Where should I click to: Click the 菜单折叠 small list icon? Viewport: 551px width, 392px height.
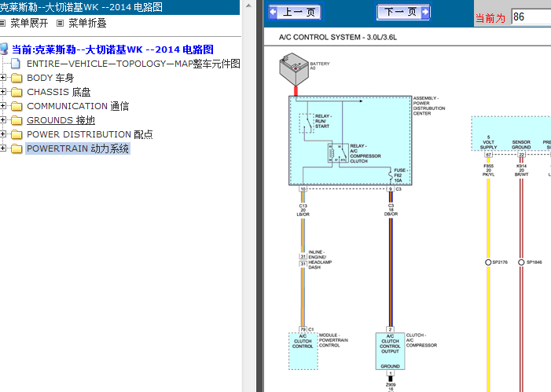point(60,24)
